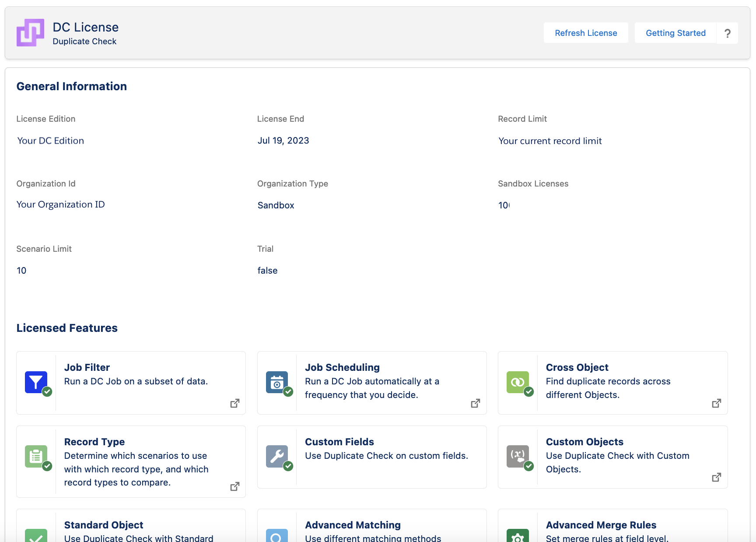The width and height of the screenshot is (756, 542).
Task: Open Record Type external link icon
Action: coord(235,486)
